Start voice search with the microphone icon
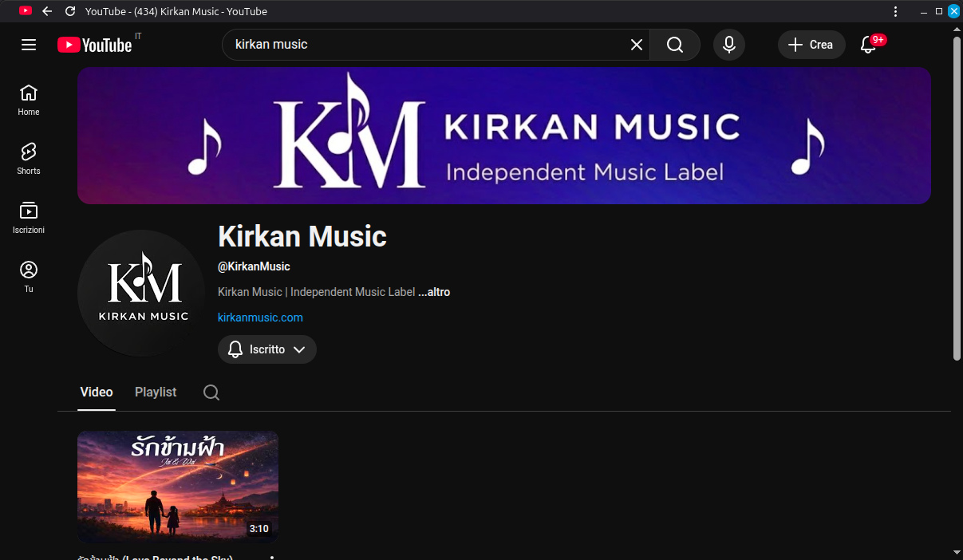963x560 pixels. 728,45
